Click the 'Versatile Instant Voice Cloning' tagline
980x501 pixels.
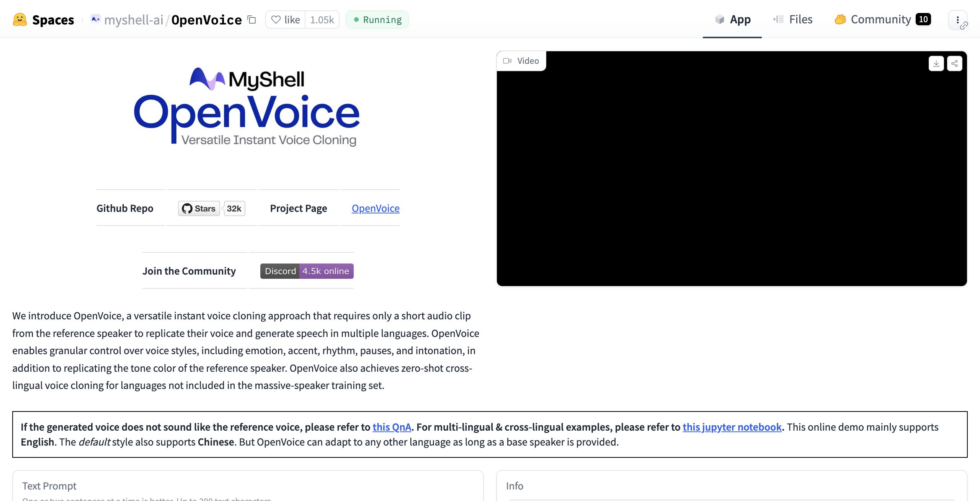pyautogui.click(x=269, y=140)
